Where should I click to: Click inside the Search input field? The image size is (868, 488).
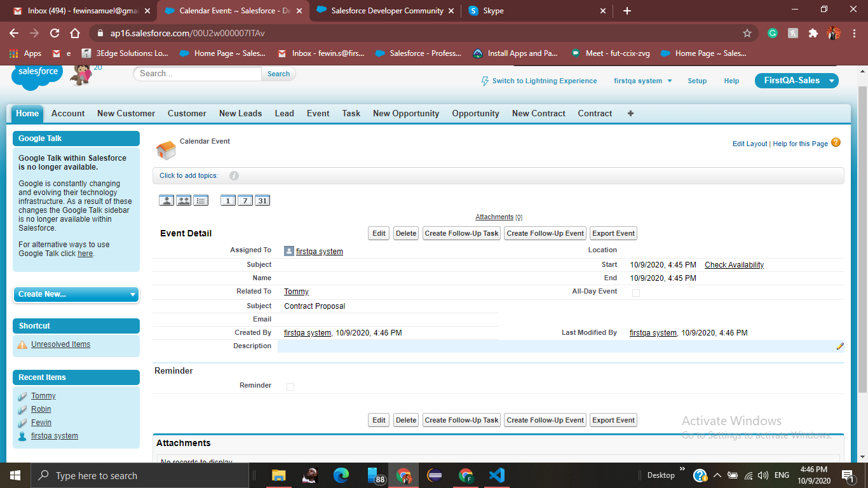point(197,74)
